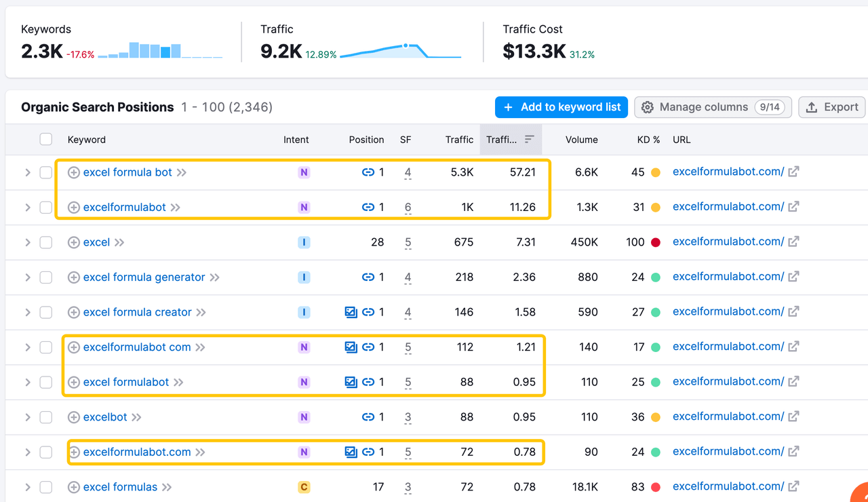Image resolution: width=868 pixels, height=502 pixels.
Task: Click plus icon beside 'excel formula creator'
Action: click(74, 312)
